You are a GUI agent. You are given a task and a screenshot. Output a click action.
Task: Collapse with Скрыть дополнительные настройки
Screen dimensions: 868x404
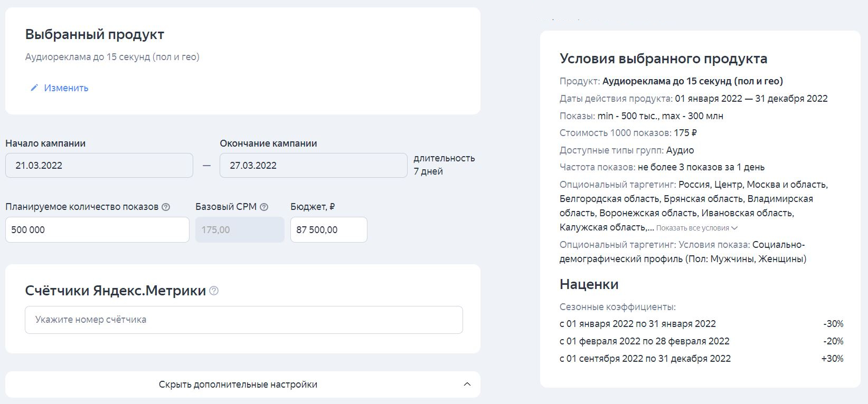point(243,384)
